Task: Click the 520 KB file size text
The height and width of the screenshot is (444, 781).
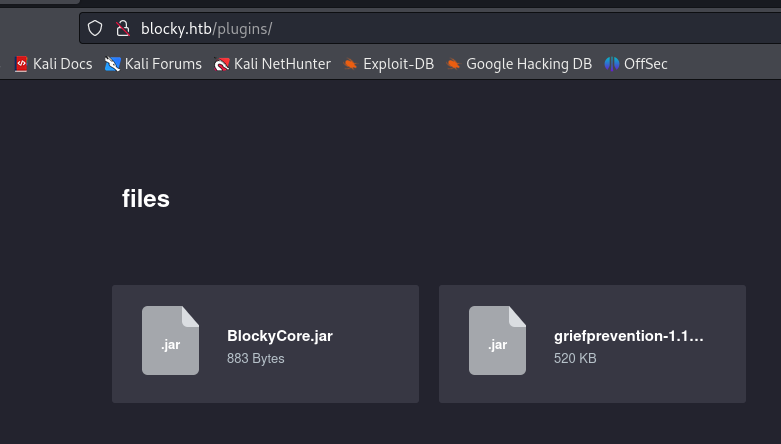Action: coord(575,358)
